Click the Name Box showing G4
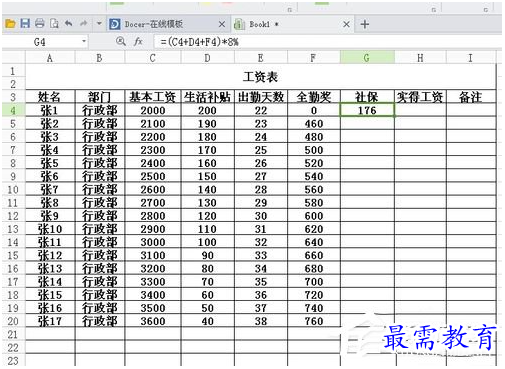The image size is (505, 369). click(x=40, y=42)
